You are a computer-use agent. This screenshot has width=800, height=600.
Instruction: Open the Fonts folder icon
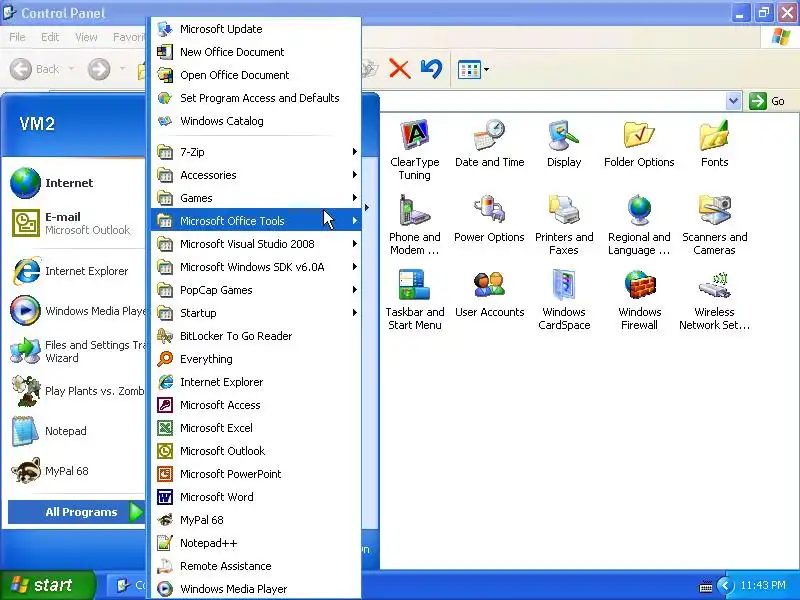tap(714, 143)
